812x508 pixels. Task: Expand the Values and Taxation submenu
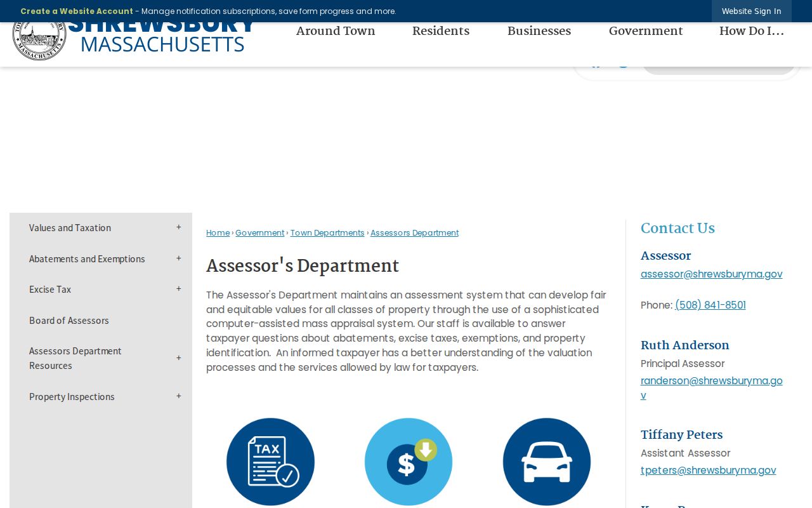click(x=179, y=227)
